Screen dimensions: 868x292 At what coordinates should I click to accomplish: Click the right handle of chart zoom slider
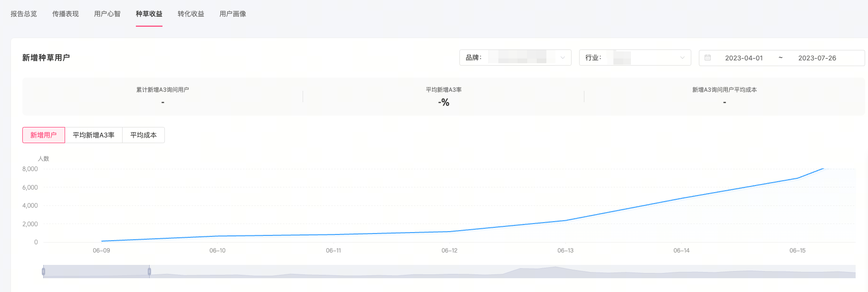pos(149,272)
